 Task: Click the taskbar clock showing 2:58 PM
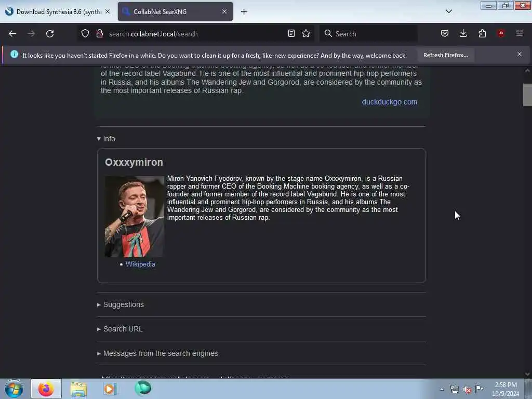[506, 389]
